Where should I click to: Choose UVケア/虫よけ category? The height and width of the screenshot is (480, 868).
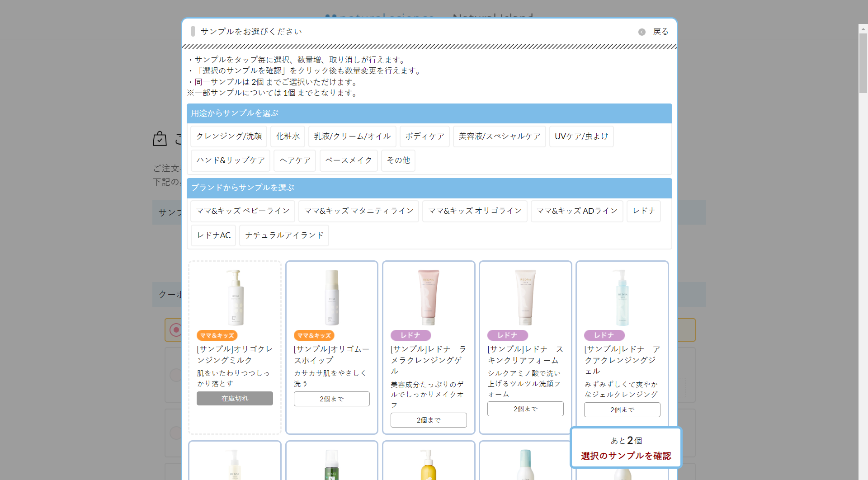tap(581, 136)
